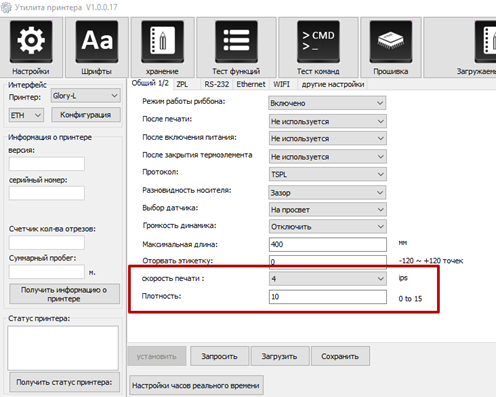Click Получить статус принтера button
The image size is (496, 397).
pos(64,382)
